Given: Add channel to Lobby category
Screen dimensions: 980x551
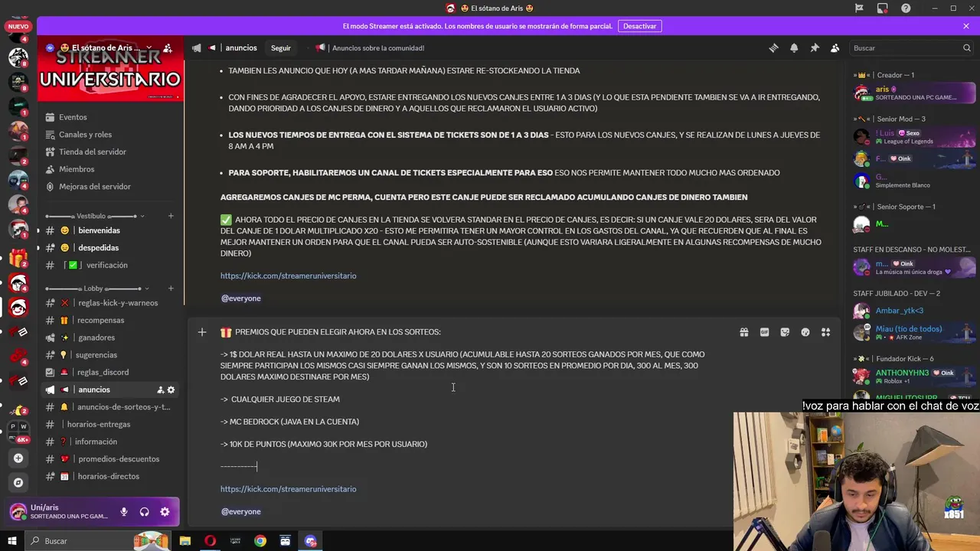Looking at the screenshot, I should (x=171, y=289).
